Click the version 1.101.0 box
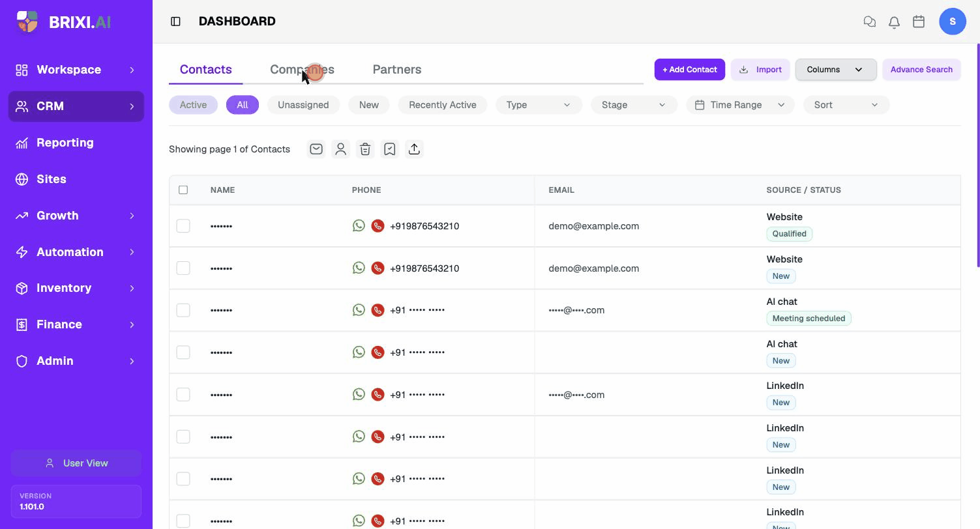Viewport: 980px width, 529px height. [76, 502]
